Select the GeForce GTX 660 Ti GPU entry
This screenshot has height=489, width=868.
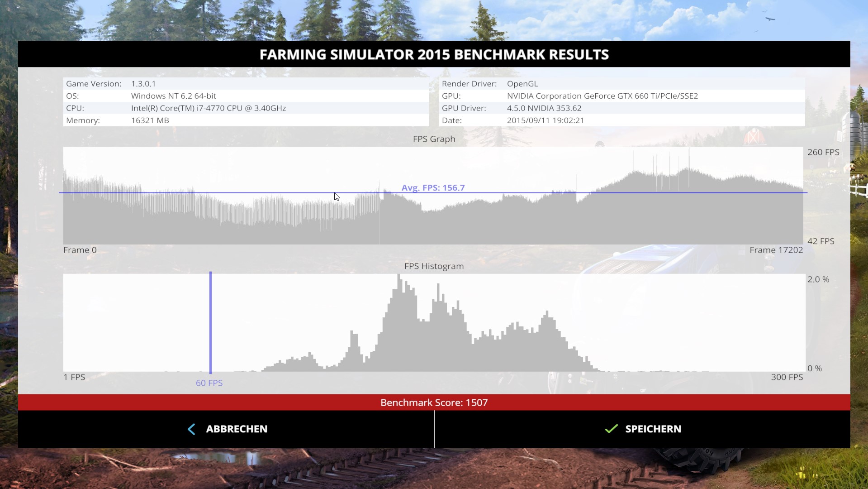(x=602, y=96)
